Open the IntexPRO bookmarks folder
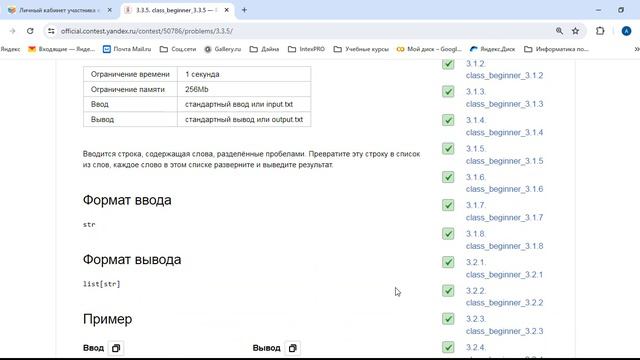The width and height of the screenshot is (640, 360). [x=307, y=49]
